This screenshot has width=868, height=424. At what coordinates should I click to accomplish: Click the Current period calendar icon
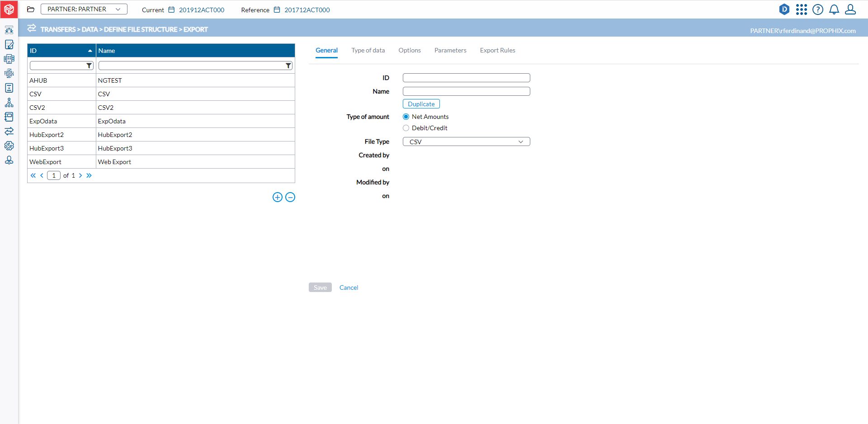171,9
